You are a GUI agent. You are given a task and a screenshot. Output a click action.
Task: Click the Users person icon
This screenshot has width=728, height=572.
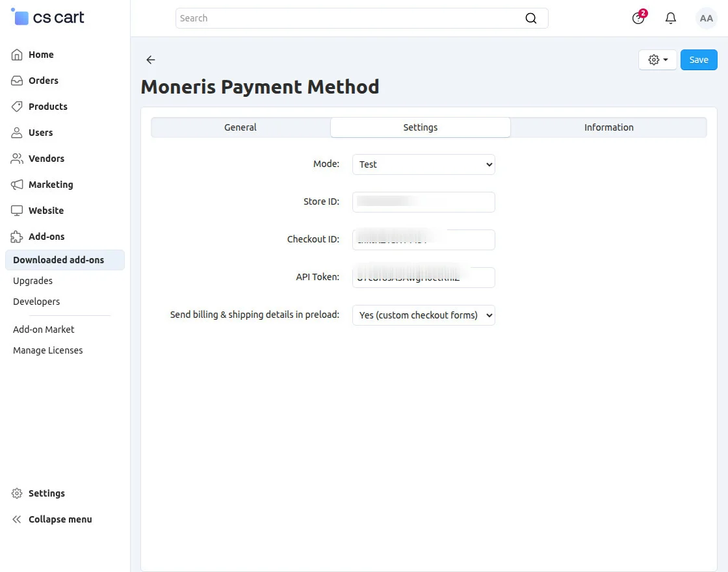coord(17,133)
